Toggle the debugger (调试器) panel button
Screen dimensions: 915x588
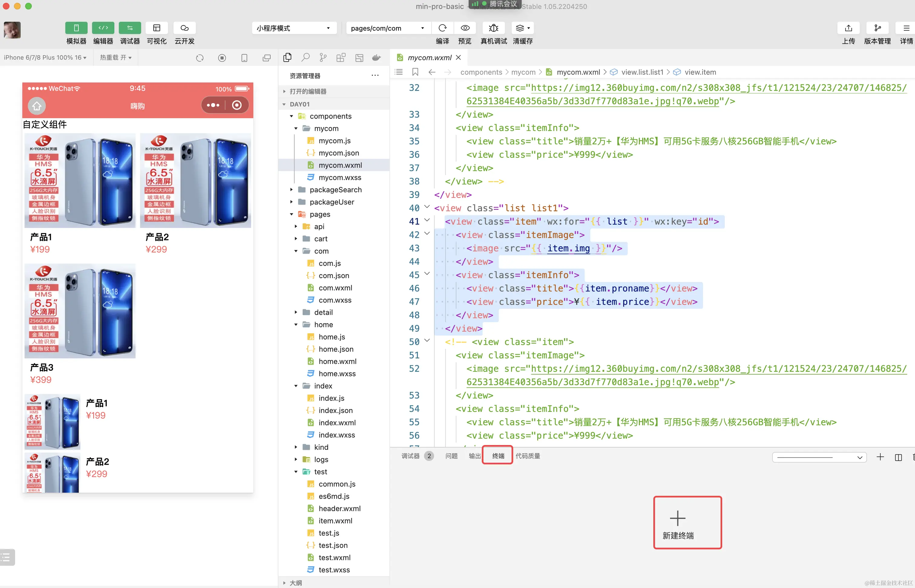pyautogui.click(x=130, y=28)
